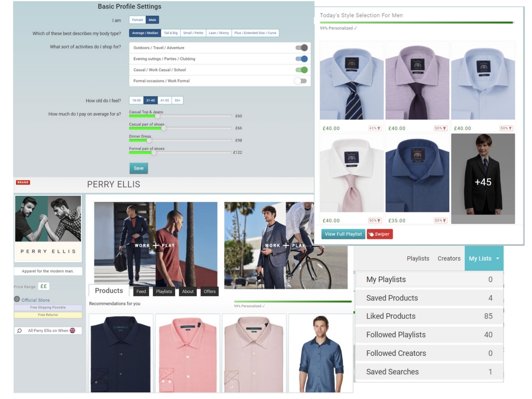Click the red BRAND badge

[23, 182]
